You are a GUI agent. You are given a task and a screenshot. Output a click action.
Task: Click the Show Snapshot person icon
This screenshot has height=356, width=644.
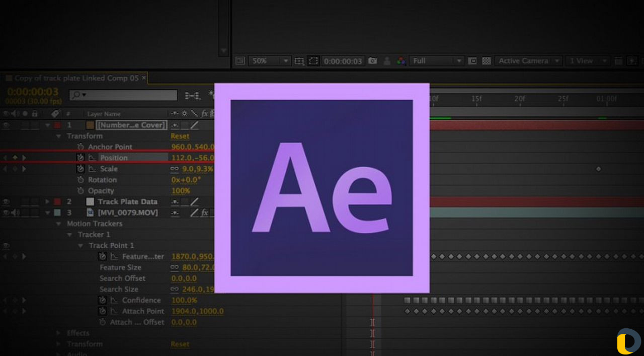click(x=387, y=61)
